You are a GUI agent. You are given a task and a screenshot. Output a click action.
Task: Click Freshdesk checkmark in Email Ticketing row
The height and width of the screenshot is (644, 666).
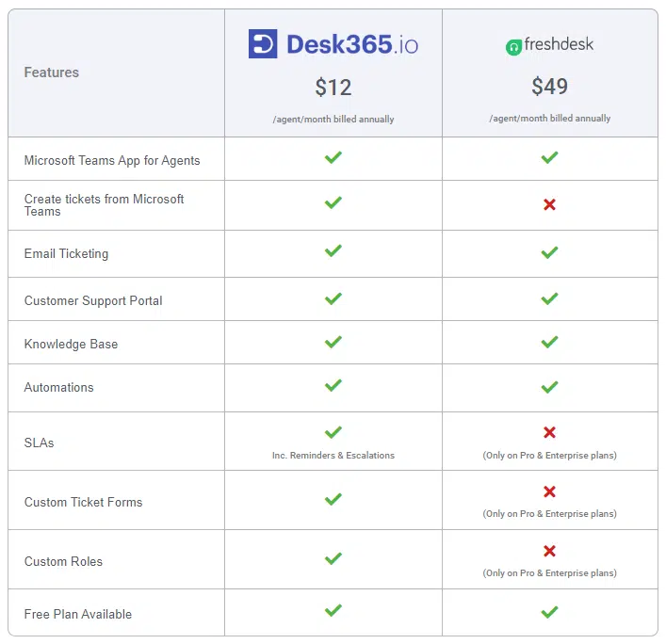(x=549, y=252)
